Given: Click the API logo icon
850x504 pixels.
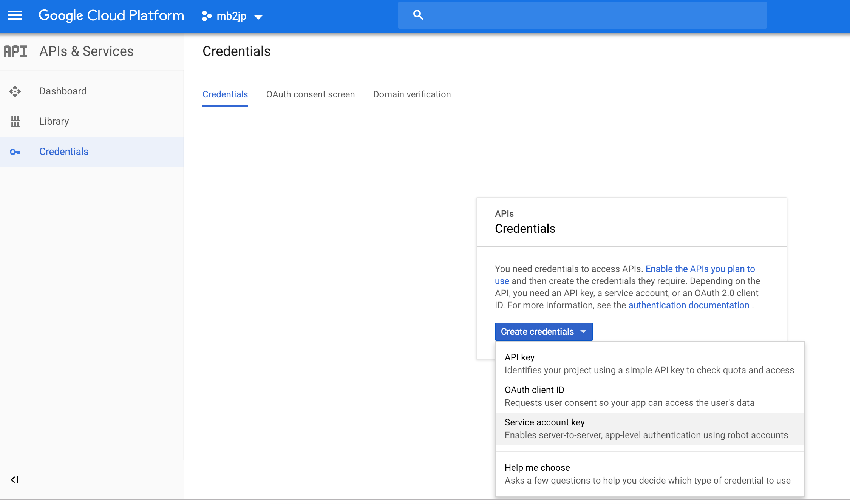Looking at the screenshot, I should click(15, 51).
